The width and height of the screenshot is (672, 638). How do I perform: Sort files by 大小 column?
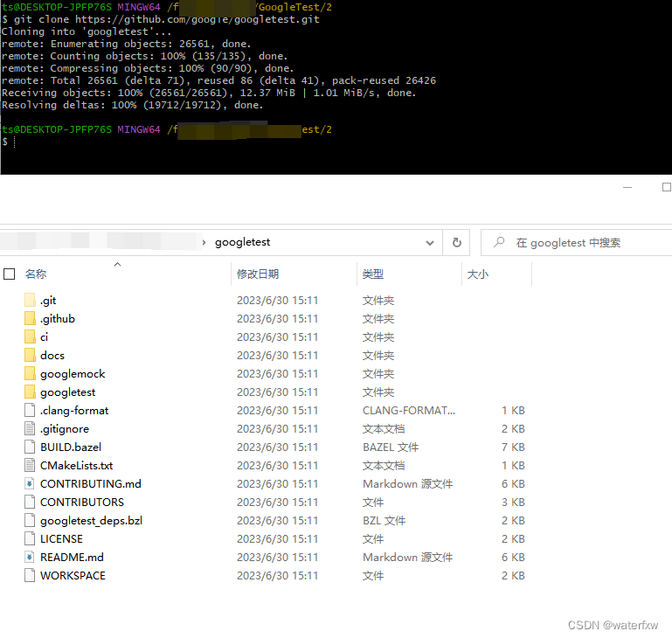click(x=478, y=274)
